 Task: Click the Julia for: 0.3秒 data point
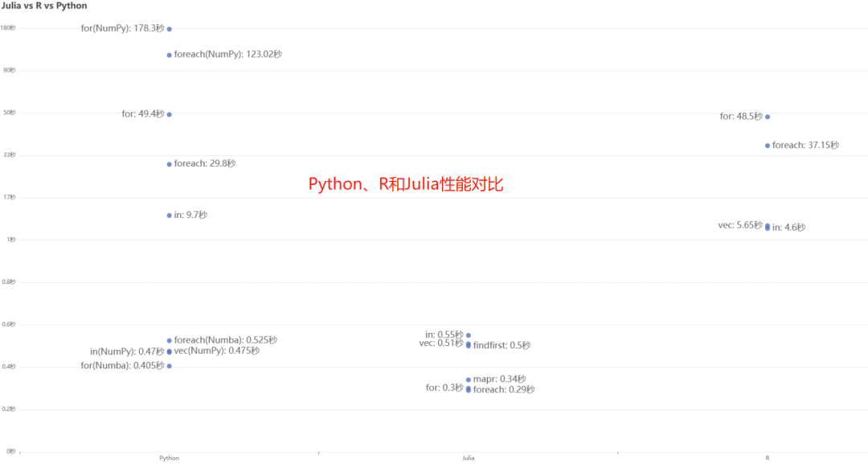[469, 387]
